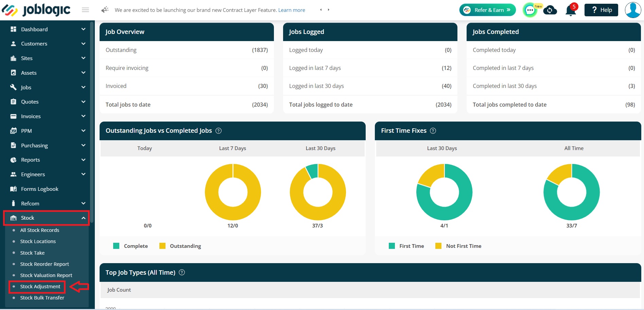Click the Refer & Earn button
Viewport: 644px width, 310px height.
coord(487,10)
